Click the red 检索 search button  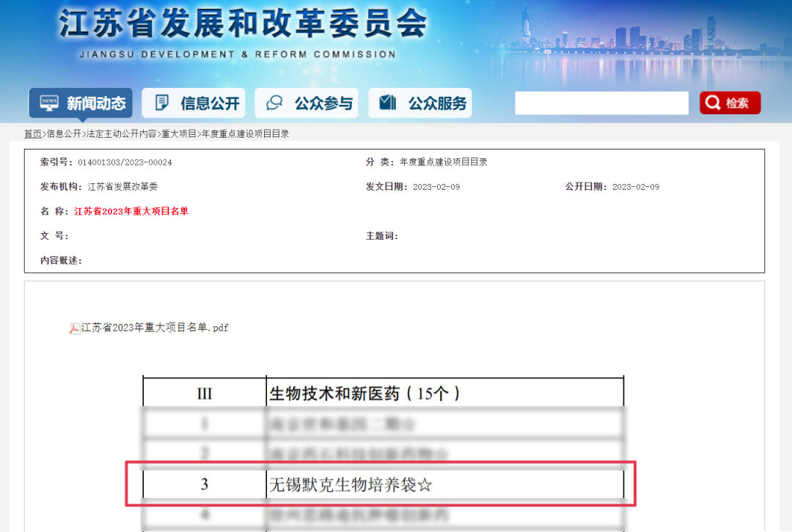[x=730, y=103]
